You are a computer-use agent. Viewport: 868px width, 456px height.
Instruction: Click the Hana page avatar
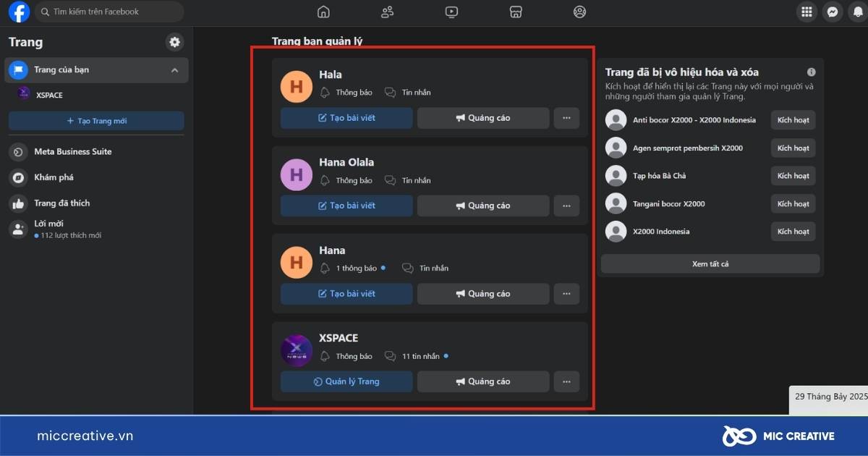point(296,262)
